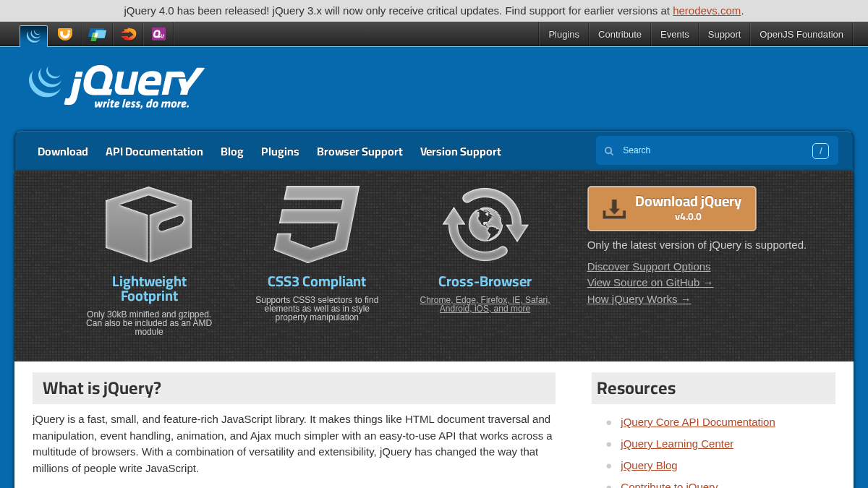Click the download arrow icon on button
The height and width of the screenshot is (488, 868).
tap(614, 209)
